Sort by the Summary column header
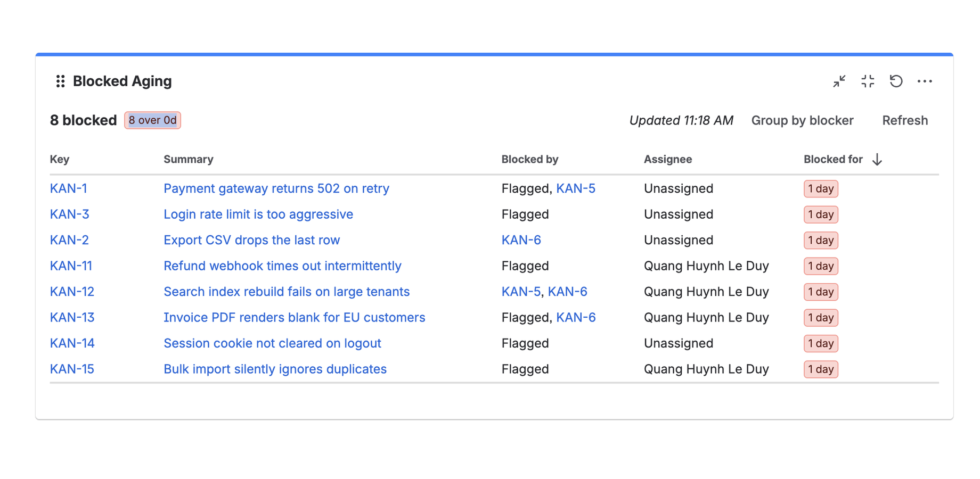The height and width of the screenshot is (479, 980). point(189,159)
